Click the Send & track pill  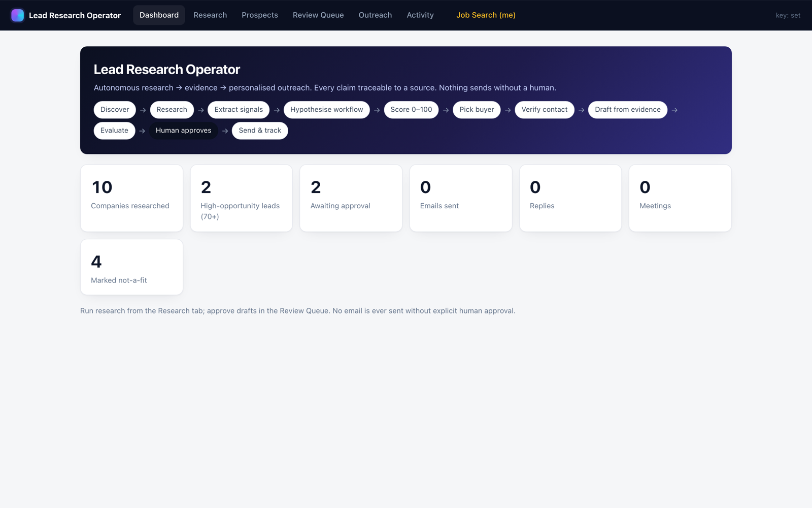[x=260, y=131]
